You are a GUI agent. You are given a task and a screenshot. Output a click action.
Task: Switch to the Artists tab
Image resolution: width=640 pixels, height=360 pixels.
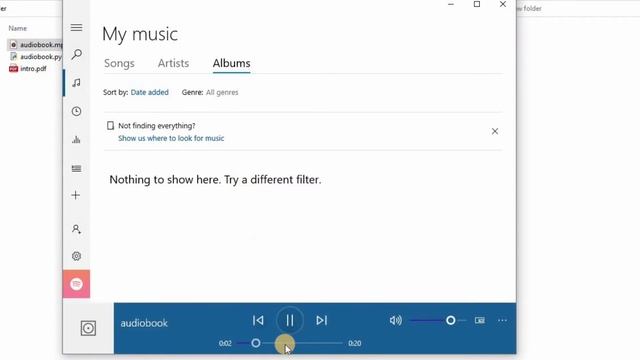(x=173, y=63)
